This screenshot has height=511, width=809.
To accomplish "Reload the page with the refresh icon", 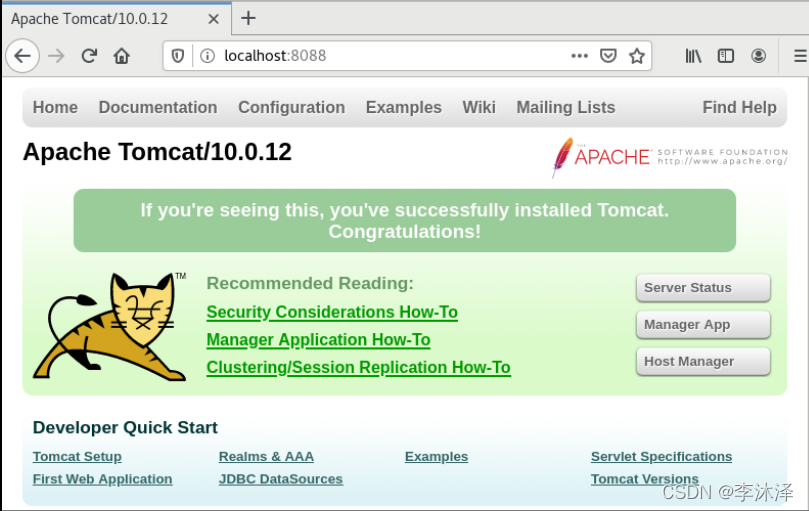I will tap(89, 56).
